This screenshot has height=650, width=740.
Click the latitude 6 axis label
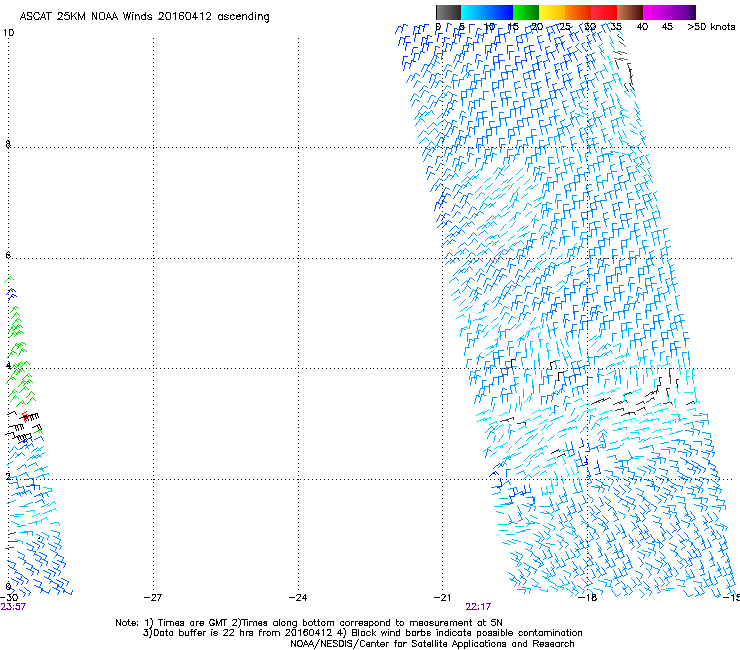coord(8,255)
